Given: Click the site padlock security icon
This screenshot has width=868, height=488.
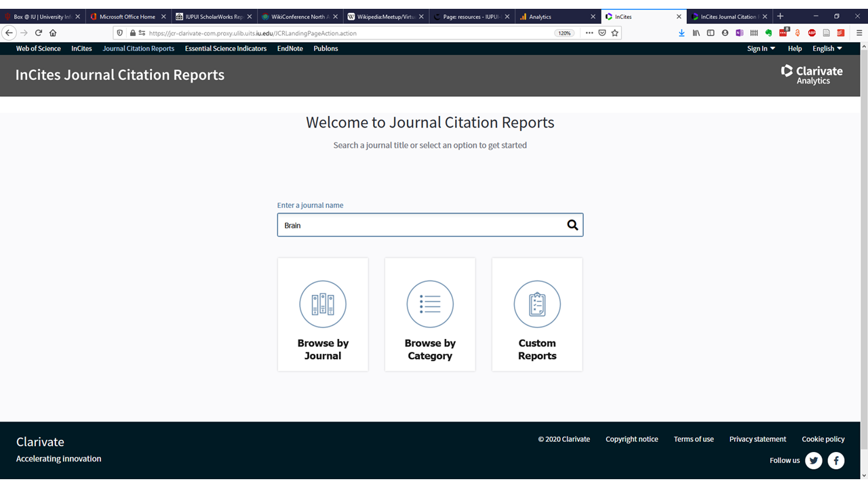Looking at the screenshot, I should (x=132, y=33).
